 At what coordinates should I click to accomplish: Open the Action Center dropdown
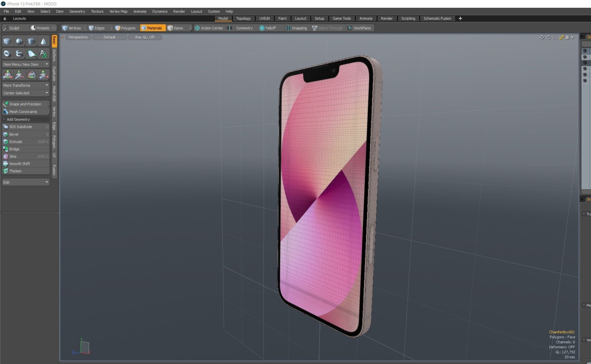click(209, 28)
